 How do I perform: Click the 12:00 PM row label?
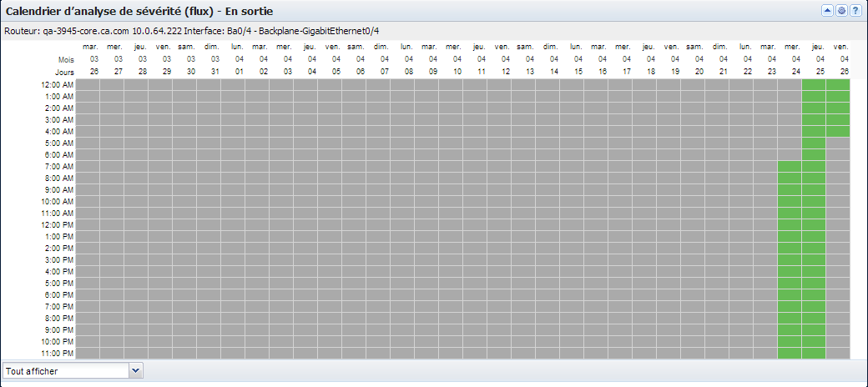point(57,224)
